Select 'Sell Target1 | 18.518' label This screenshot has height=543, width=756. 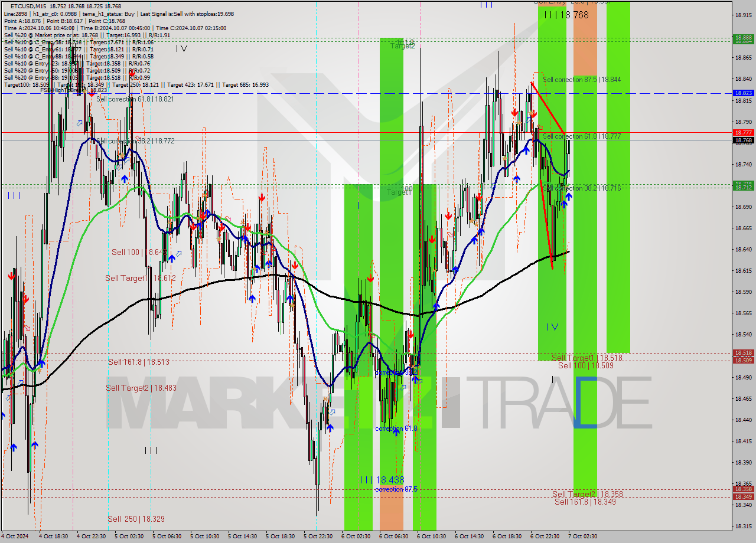[586, 358]
